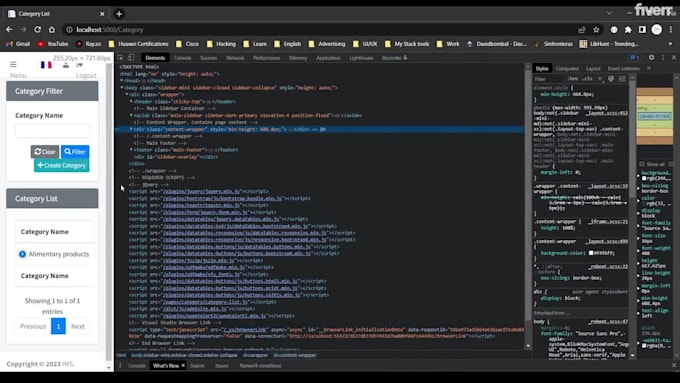This screenshot has height=383, width=680.
Task: Toggle the device toolbar icon in DevTools
Action: (131, 58)
